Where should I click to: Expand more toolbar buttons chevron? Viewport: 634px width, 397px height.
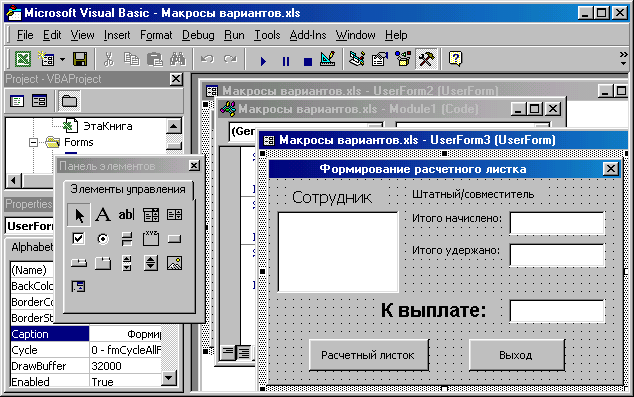pyautogui.click(x=623, y=59)
